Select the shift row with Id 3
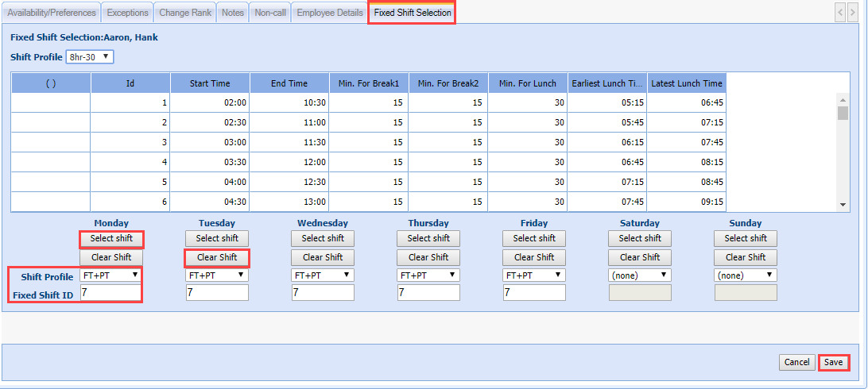Image resolution: width=868 pixels, height=389 pixels. click(x=130, y=142)
